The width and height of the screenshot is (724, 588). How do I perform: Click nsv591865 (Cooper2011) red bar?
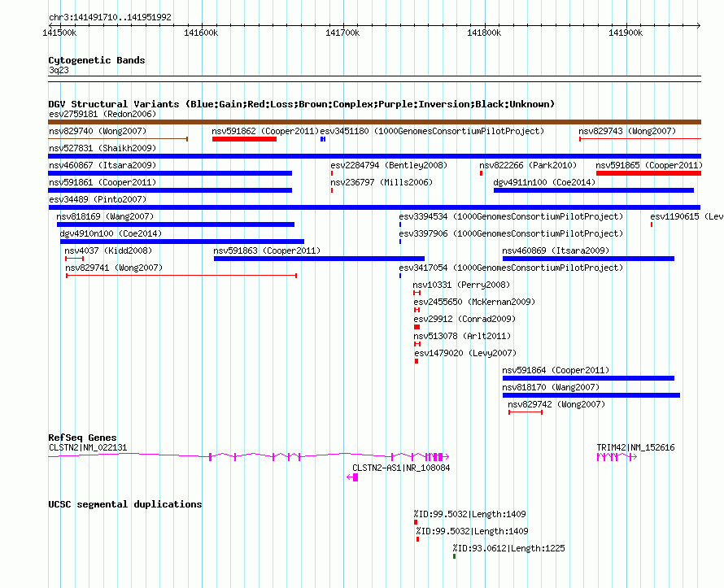coord(648,173)
